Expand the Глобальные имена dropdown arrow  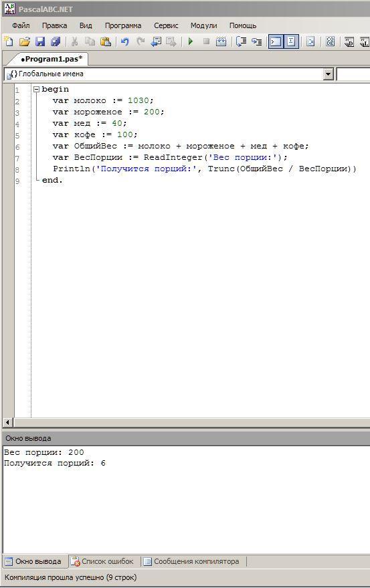pos(329,74)
